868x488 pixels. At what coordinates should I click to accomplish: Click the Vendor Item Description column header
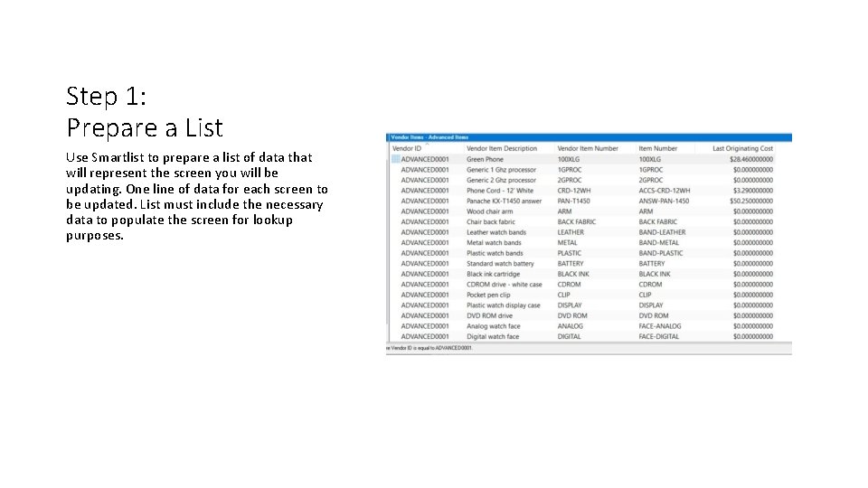point(502,148)
